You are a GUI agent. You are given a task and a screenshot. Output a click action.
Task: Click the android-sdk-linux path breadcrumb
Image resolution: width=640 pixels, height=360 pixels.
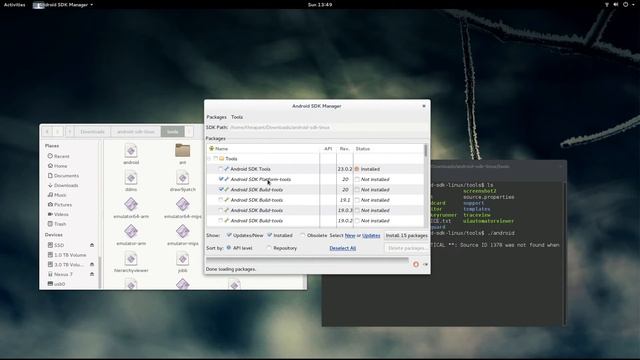136,131
